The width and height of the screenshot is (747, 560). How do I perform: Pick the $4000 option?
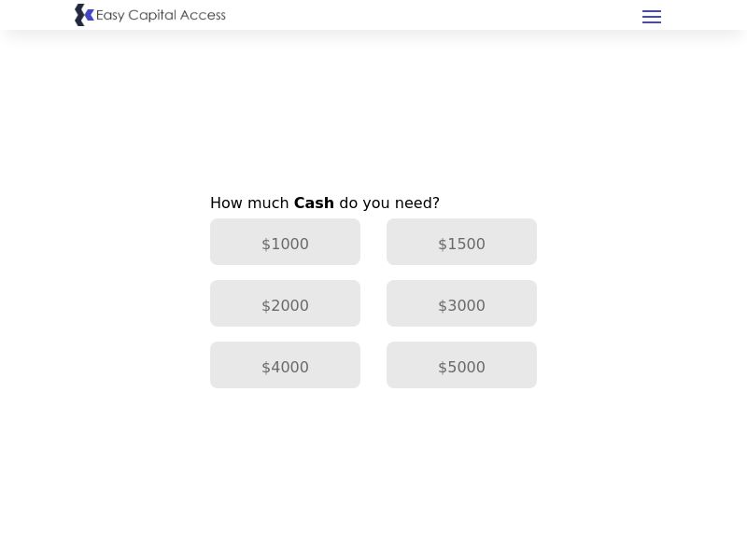285,365
